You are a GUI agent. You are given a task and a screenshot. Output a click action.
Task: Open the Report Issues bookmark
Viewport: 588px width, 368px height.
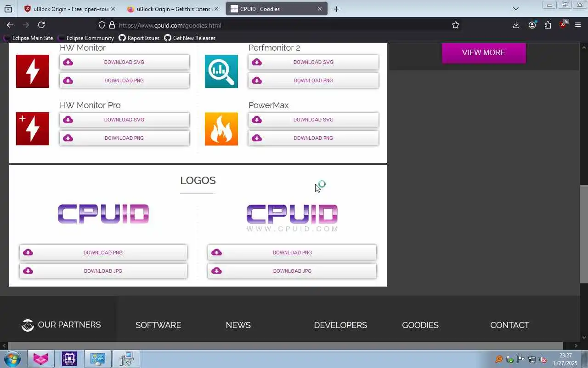(139, 38)
